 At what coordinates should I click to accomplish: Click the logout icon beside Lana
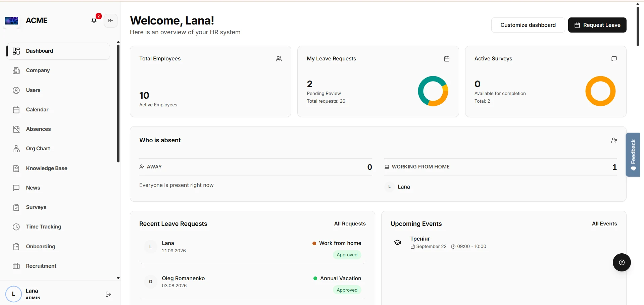(x=108, y=294)
